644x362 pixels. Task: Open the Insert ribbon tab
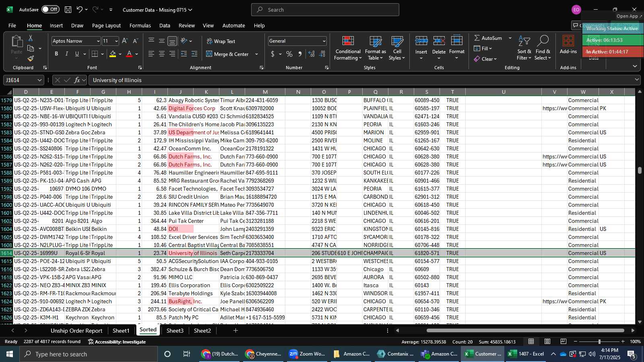(56, 25)
